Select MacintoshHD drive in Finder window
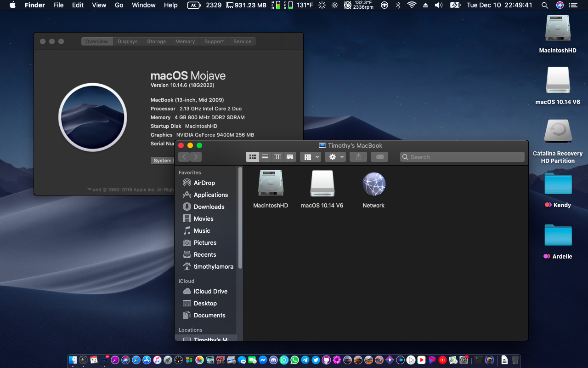588x368 pixels. [x=271, y=184]
